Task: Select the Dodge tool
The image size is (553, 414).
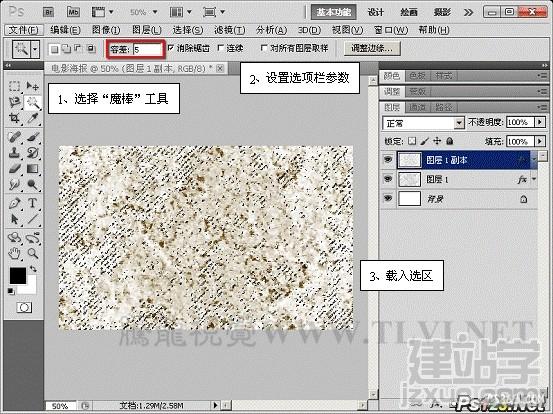Action: [32, 184]
